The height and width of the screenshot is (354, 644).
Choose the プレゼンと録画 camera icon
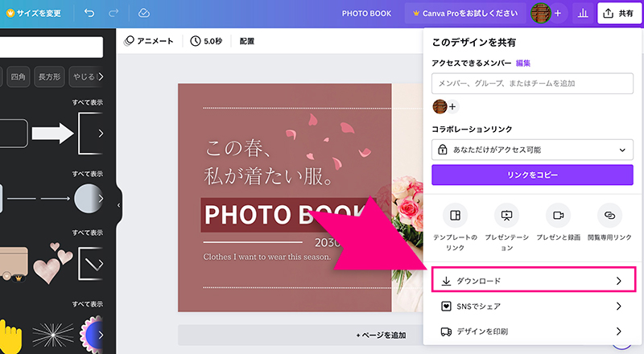[x=558, y=216]
